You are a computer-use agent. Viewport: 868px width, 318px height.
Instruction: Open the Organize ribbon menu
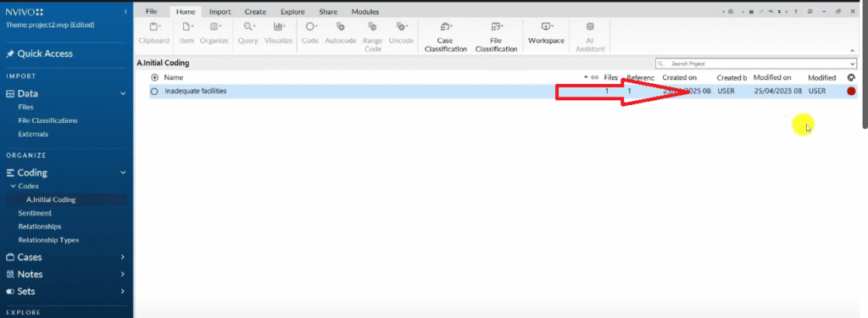coord(214,33)
